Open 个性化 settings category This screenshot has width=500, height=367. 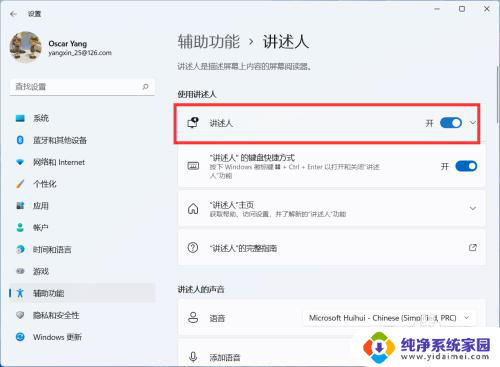point(82,184)
